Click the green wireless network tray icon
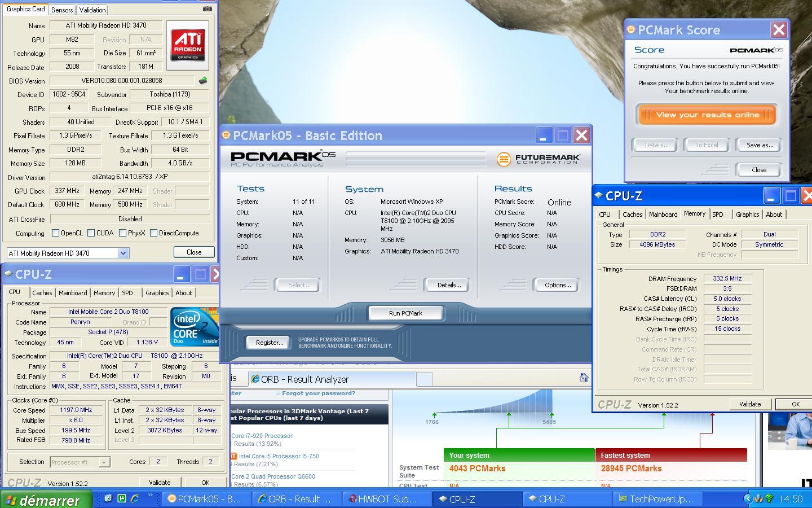This screenshot has width=812, height=508. tap(770, 499)
